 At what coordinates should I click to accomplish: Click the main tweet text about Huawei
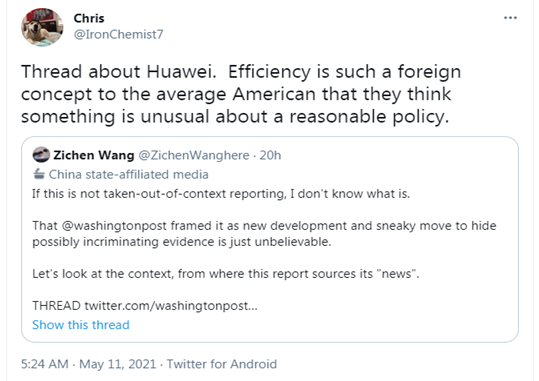point(241,94)
